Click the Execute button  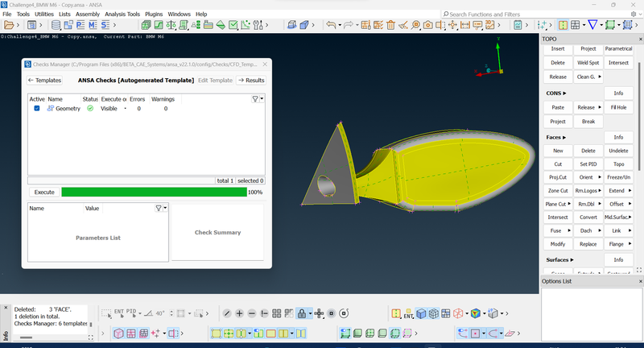point(44,192)
